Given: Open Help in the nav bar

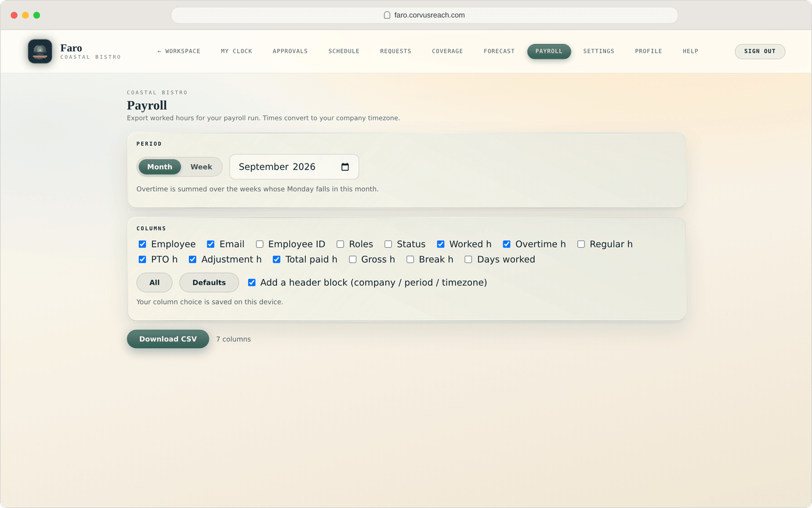Looking at the screenshot, I should click(690, 51).
